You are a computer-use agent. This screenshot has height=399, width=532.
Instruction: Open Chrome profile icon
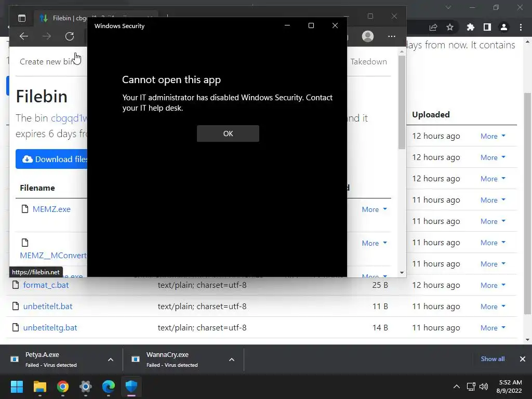pyautogui.click(x=504, y=27)
